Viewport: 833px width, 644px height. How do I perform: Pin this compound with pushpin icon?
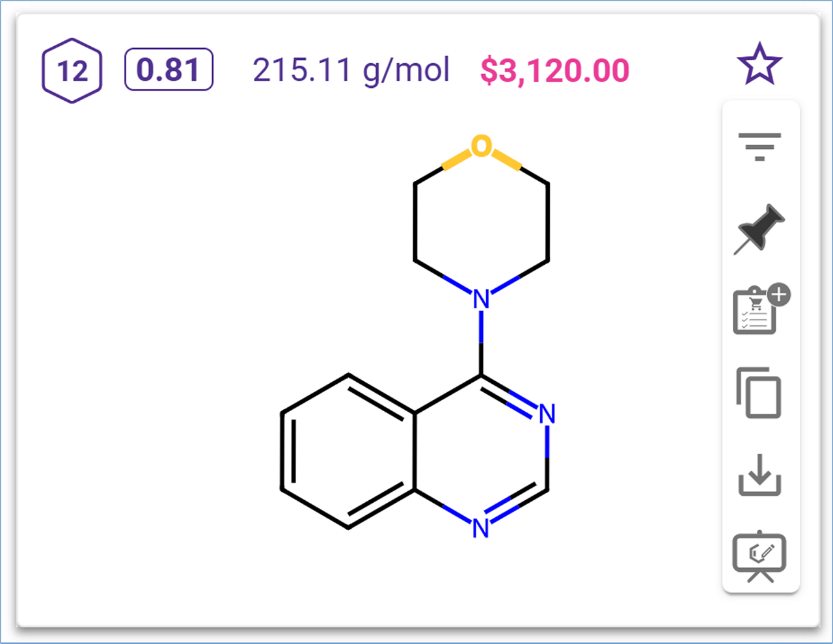[759, 229]
